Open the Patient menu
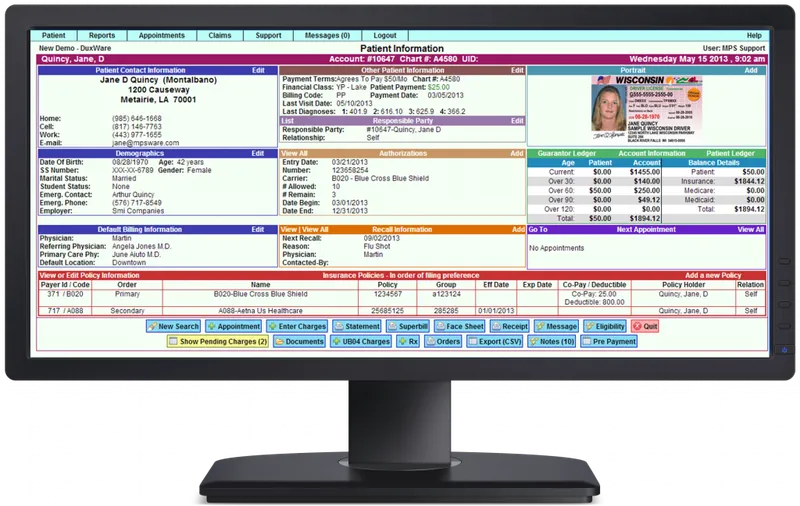800x506 pixels. (x=54, y=35)
